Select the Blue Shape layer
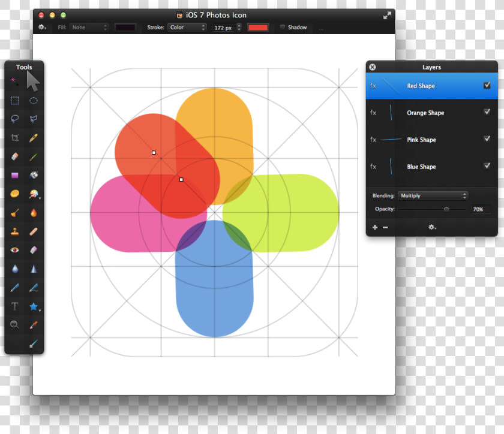The image size is (504, 434). click(431, 167)
